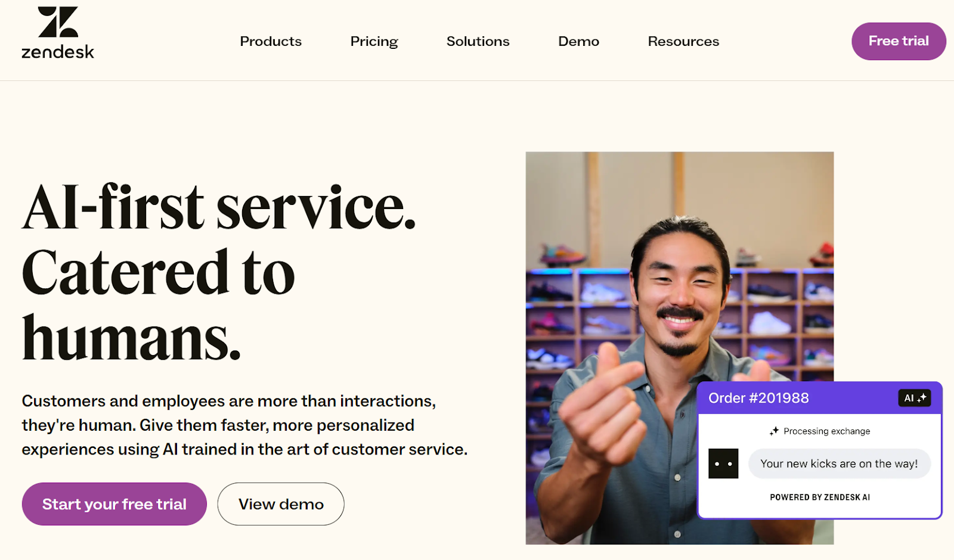
Task: Open the Resources menu
Action: point(683,42)
